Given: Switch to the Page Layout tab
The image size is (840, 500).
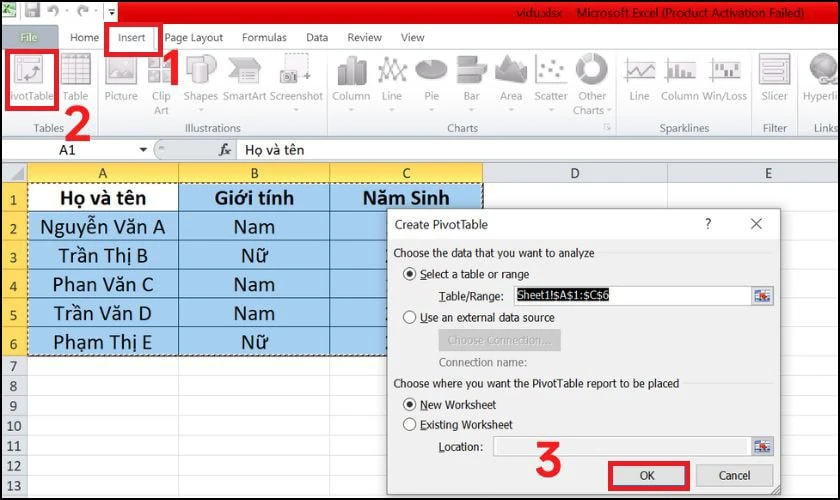Looking at the screenshot, I should tap(193, 38).
